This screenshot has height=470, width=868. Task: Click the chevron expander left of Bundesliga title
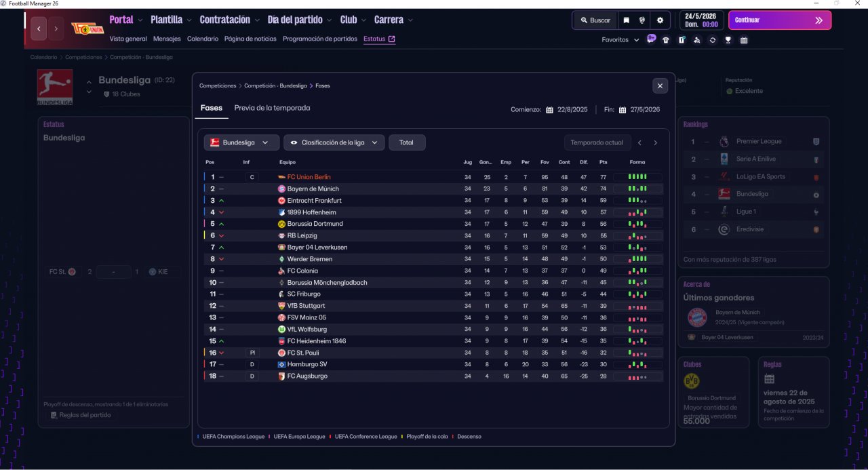(x=89, y=86)
